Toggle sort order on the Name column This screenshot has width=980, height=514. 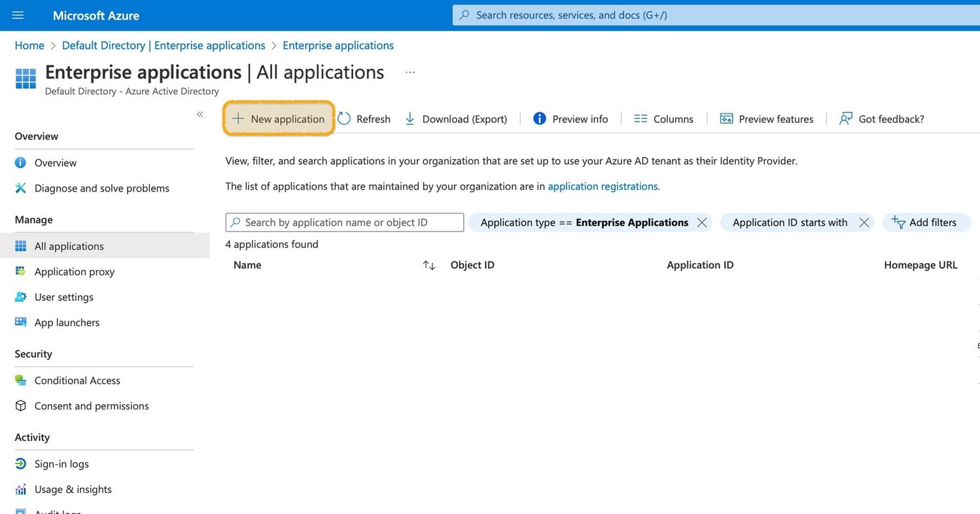point(429,266)
